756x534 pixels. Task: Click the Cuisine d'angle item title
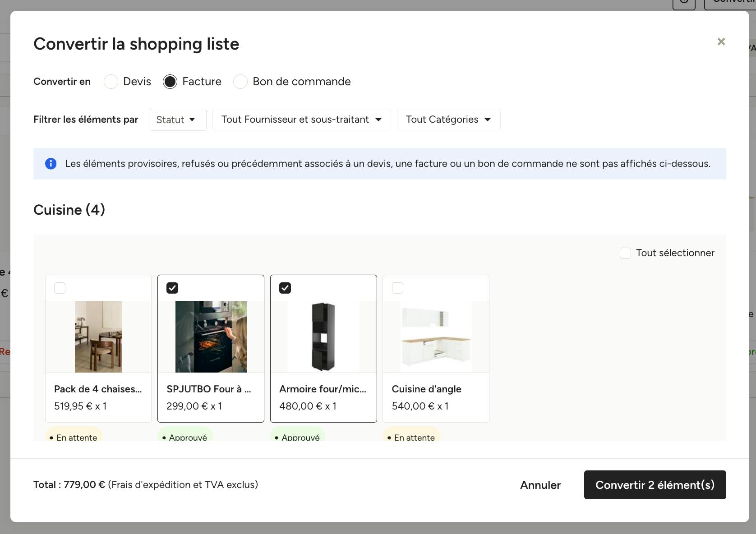coord(426,389)
